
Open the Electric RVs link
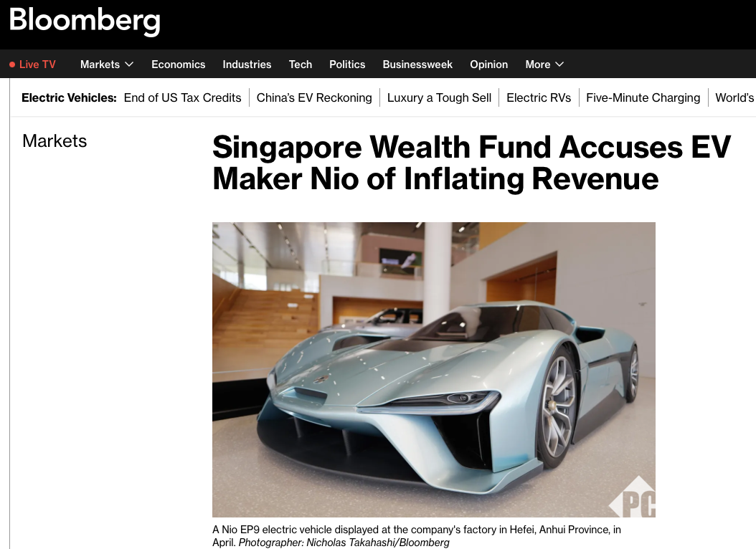(x=539, y=97)
